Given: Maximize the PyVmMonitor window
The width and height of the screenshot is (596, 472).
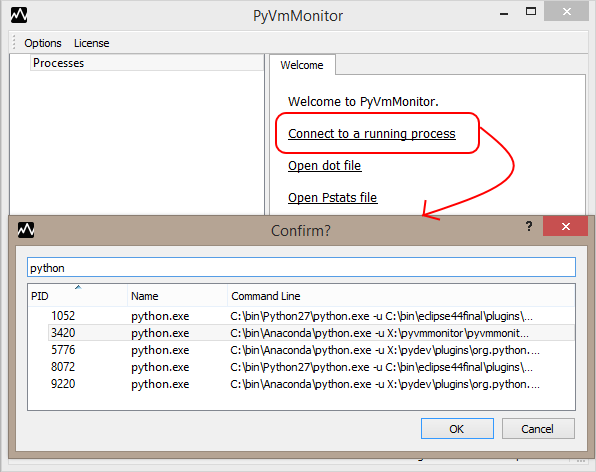Looking at the screenshot, I should coord(531,11).
